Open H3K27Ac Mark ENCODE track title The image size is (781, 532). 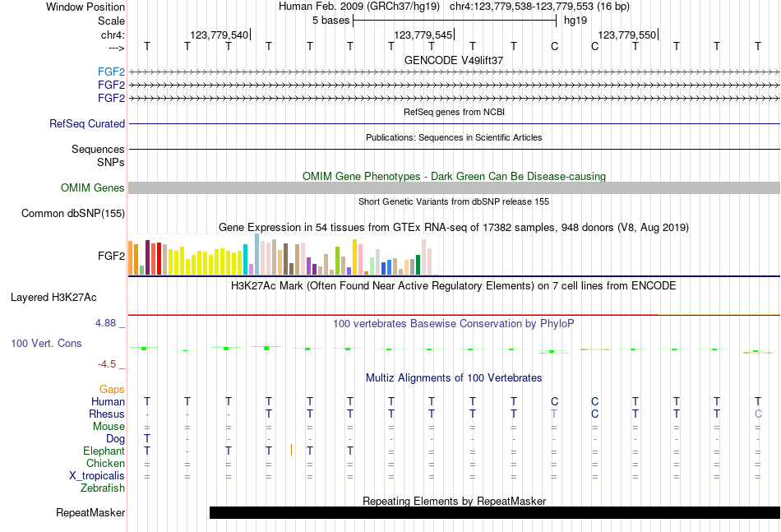coord(454,286)
